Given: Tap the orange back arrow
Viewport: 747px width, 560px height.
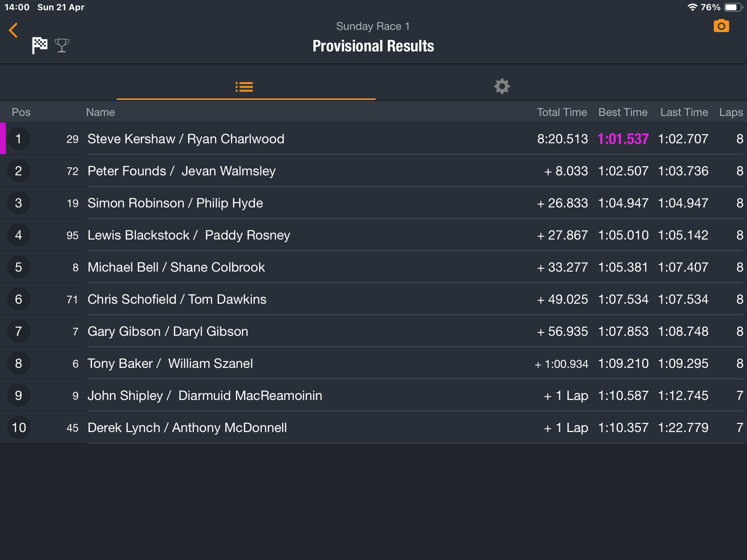Looking at the screenshot, I should pos(13,30).
